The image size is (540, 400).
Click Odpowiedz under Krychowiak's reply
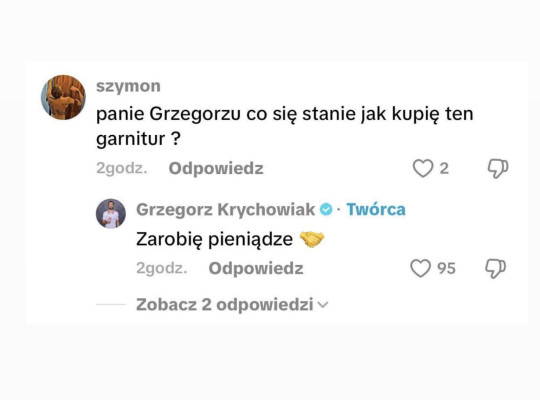click(256, 268)
